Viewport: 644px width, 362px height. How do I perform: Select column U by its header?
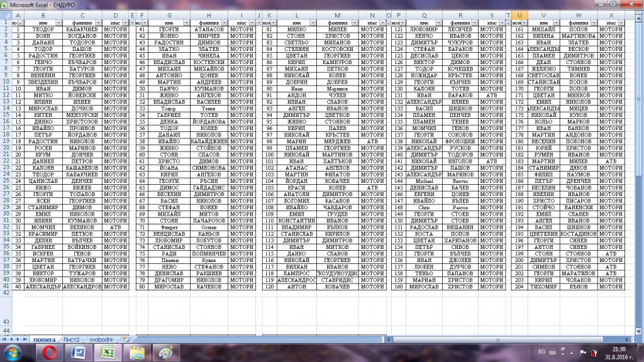point(519,15)
